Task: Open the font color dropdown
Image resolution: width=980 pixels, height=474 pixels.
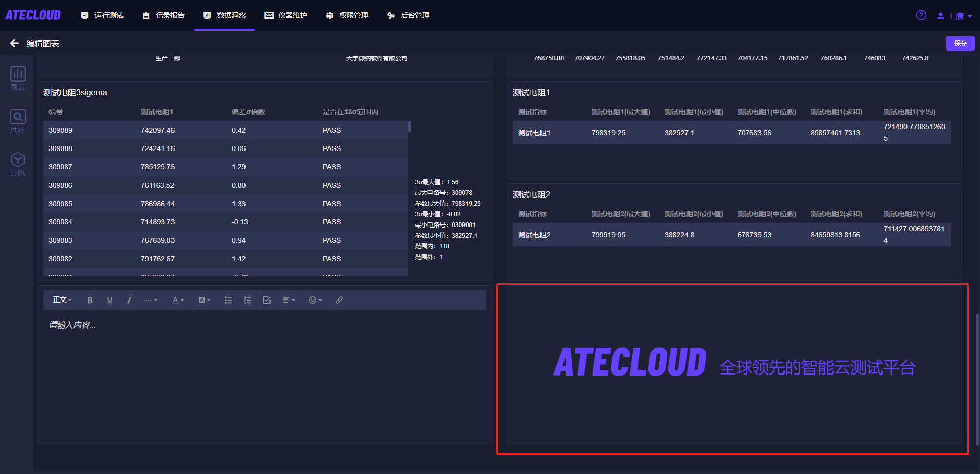Action: coord(178,300)
